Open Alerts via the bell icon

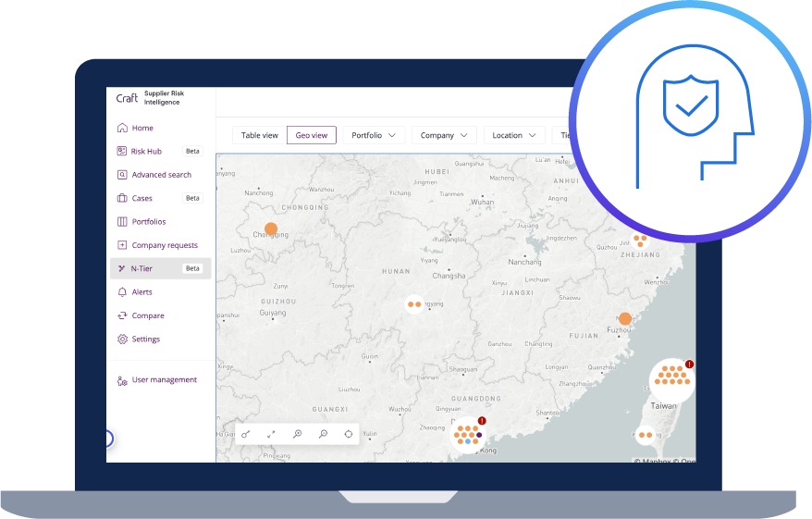tap(122, 292)
